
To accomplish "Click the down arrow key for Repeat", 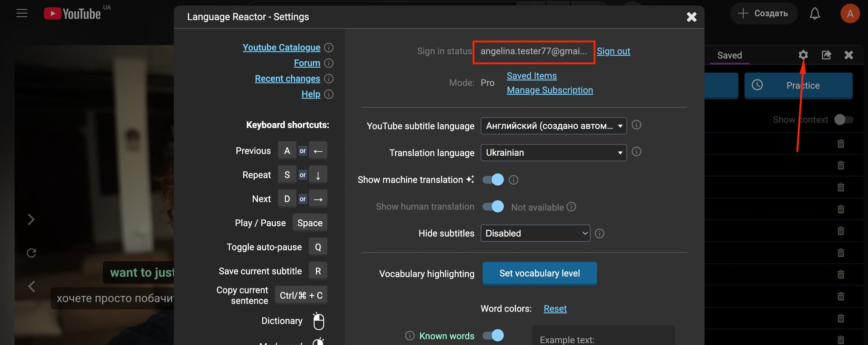I will point(318,175).
